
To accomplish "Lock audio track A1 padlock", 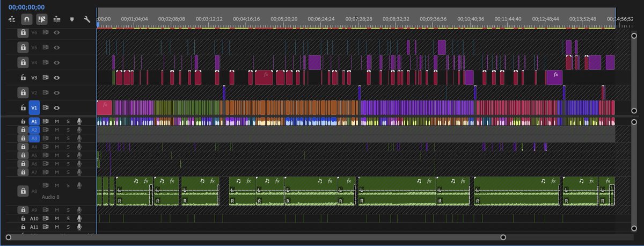I will 23,121.
